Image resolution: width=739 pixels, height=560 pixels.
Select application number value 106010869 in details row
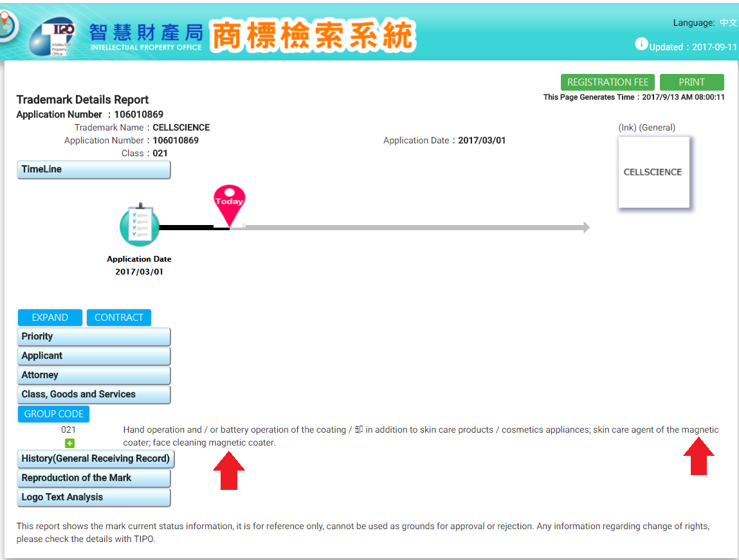click(176, 140)
